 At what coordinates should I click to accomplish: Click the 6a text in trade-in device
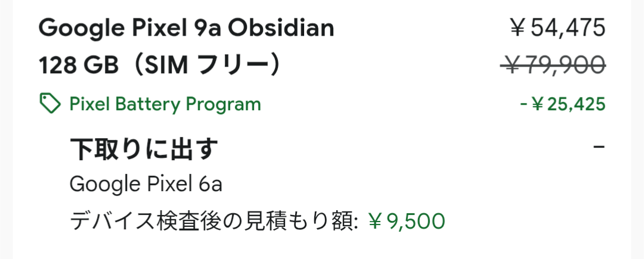(210, 184)
